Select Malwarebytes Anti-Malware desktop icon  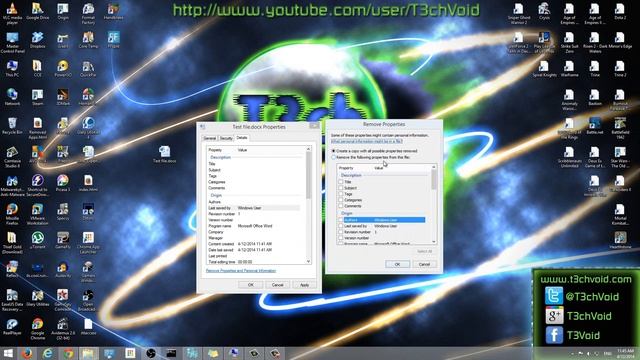(12, 185)
